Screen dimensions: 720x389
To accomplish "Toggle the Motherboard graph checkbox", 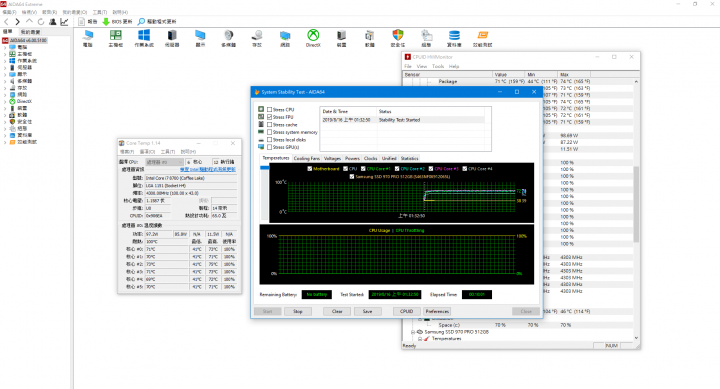I will click(x=309, y=169).
